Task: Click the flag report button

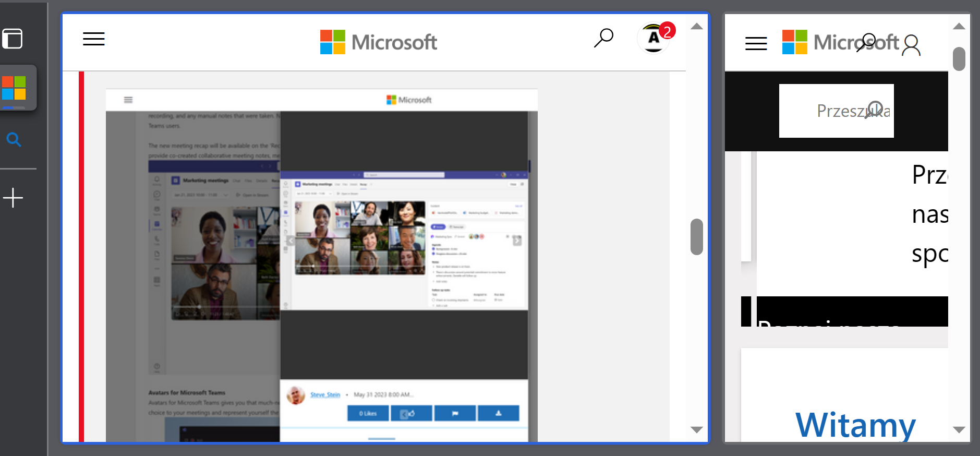Action: [455, 413]
